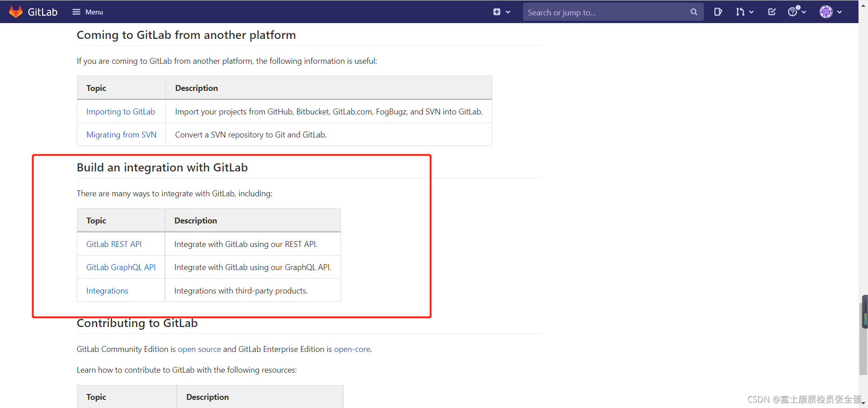Focus the Search or jump to field
Screen dimensions: 868x408
(x=613, y=12)
